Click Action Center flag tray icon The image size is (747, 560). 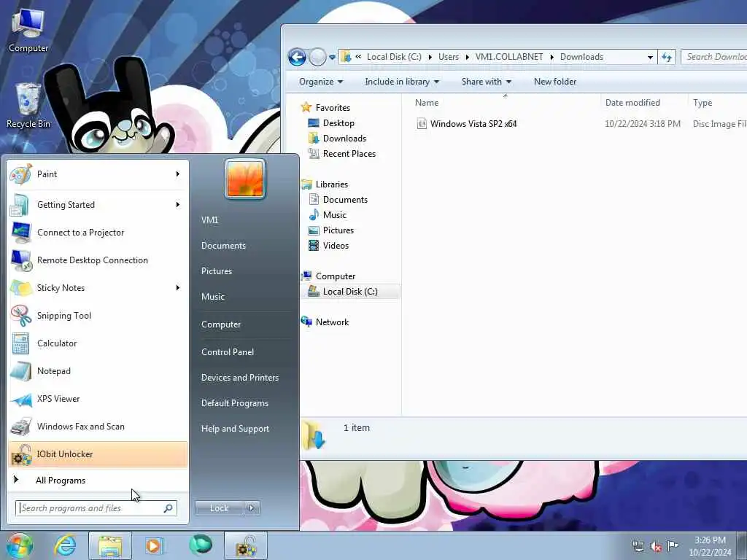coord(673,545)
